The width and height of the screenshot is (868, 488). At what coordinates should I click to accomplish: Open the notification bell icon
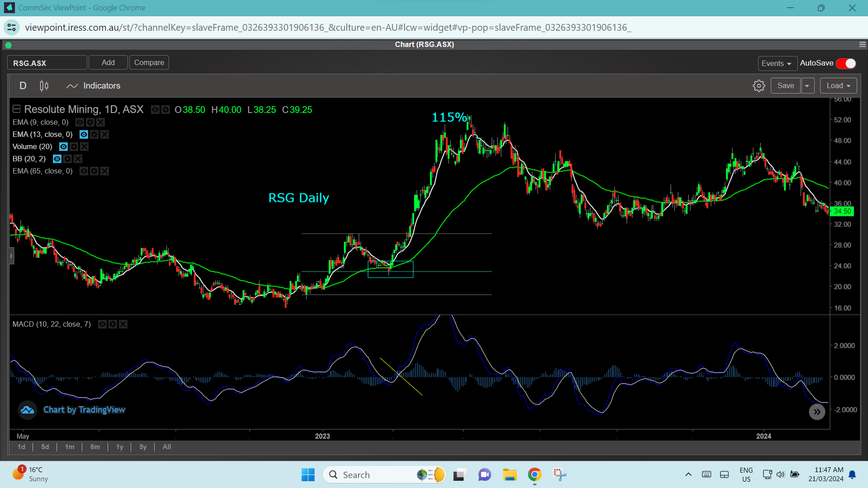pyautogui.click(x=852, y=474)
